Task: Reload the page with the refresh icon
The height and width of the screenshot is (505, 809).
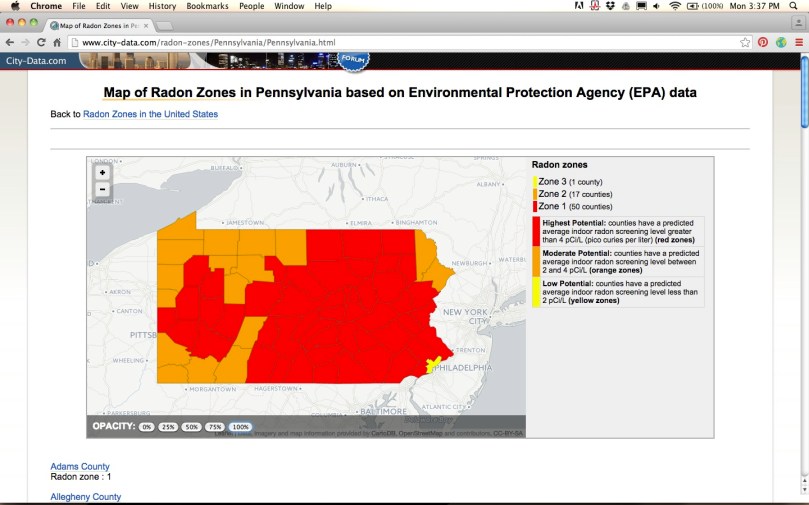Action: point(41,42)
